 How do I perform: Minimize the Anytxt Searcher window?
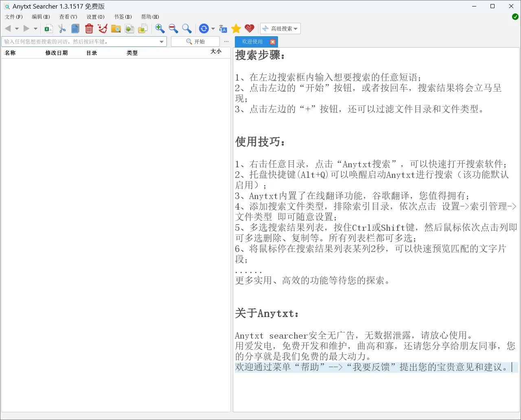click(x=474, y=6)
